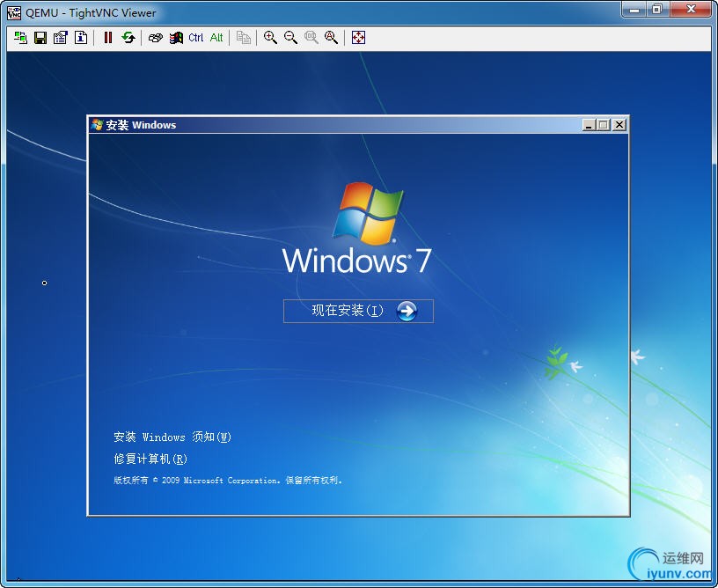
Task: Click the Pause red bars icon
Action: pos(108,38)
